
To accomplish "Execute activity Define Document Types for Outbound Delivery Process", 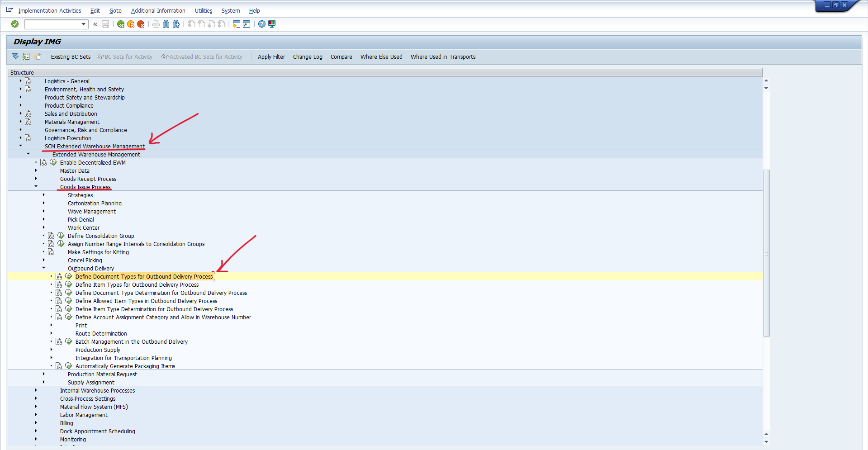I will [x=69, y=276].
